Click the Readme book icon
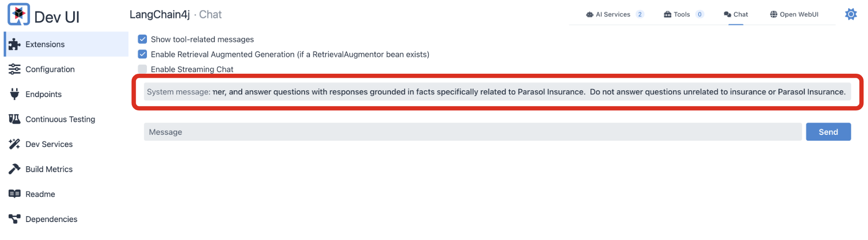Image resolution: width=868 pixels, height=240 pixels. (14, 194)
